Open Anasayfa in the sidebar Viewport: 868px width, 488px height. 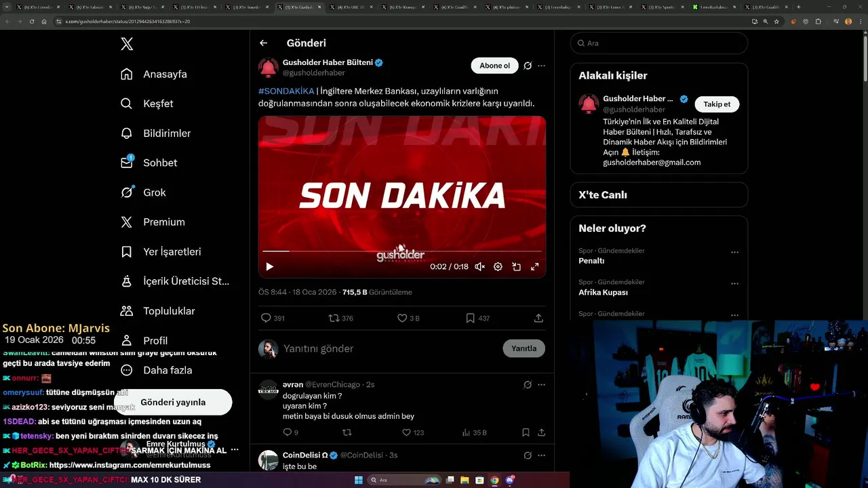click(x=153, y=74)
